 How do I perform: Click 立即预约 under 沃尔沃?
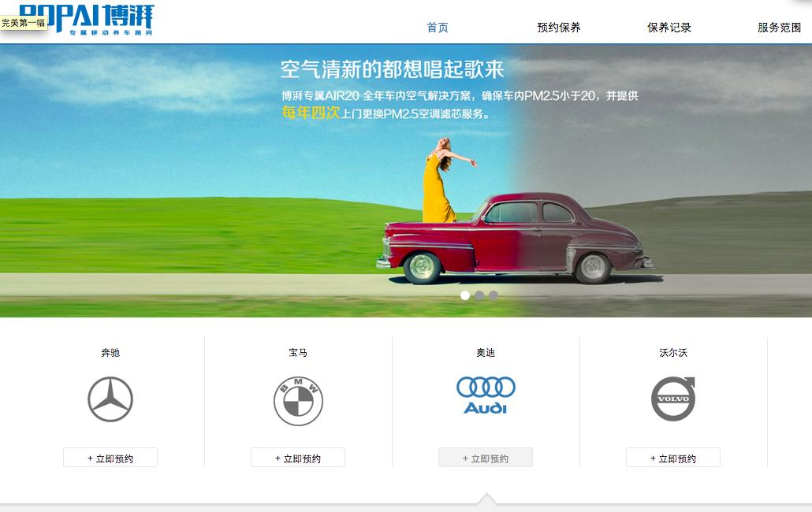click(x=673, y=458)
